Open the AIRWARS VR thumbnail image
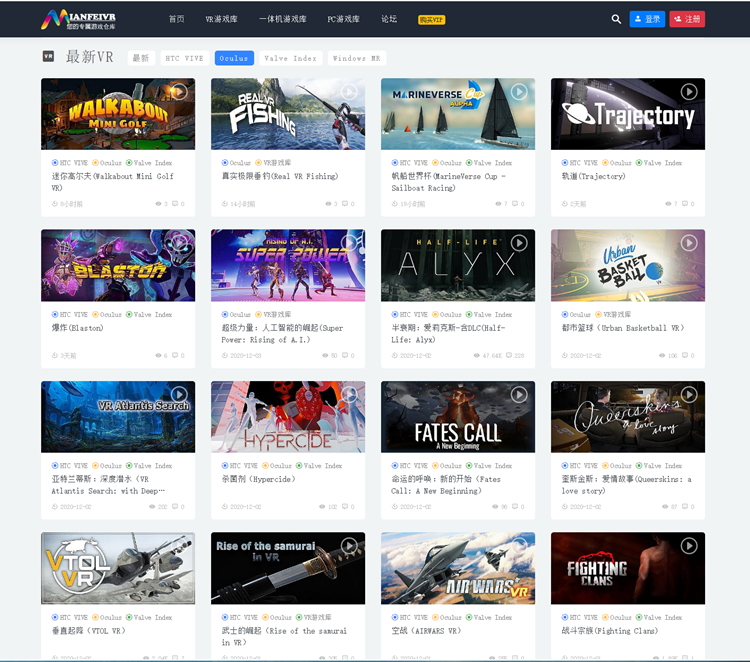This screenshot has height=662, width=750. (458, 568)
